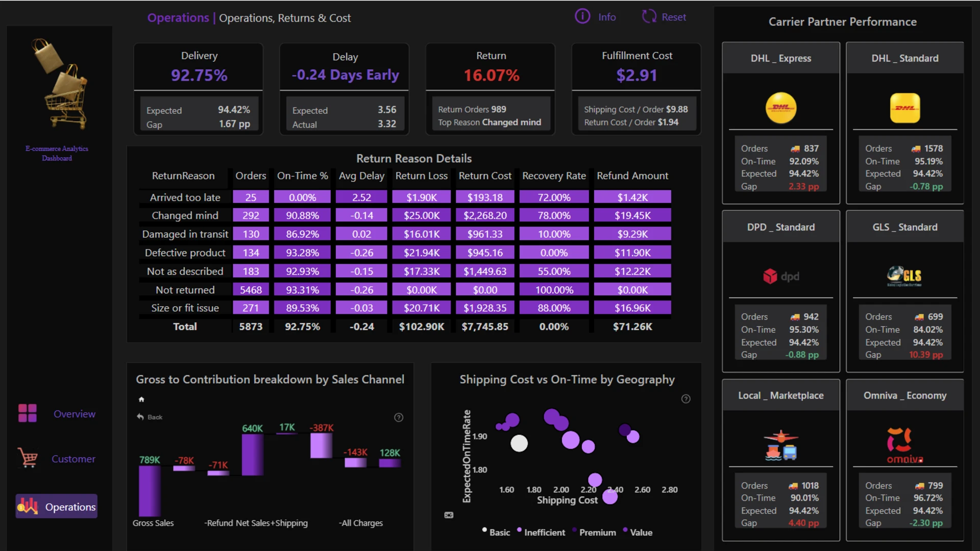Click the Info button label

coord(607,17)
